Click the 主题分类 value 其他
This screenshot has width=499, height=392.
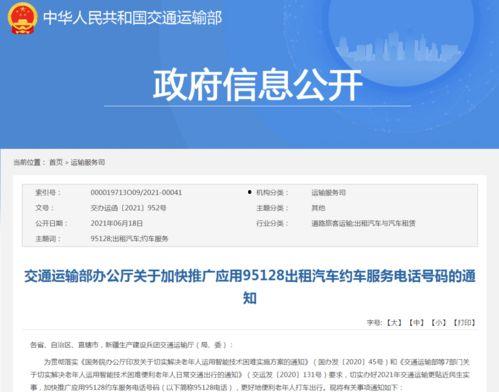tap(318, 208)
